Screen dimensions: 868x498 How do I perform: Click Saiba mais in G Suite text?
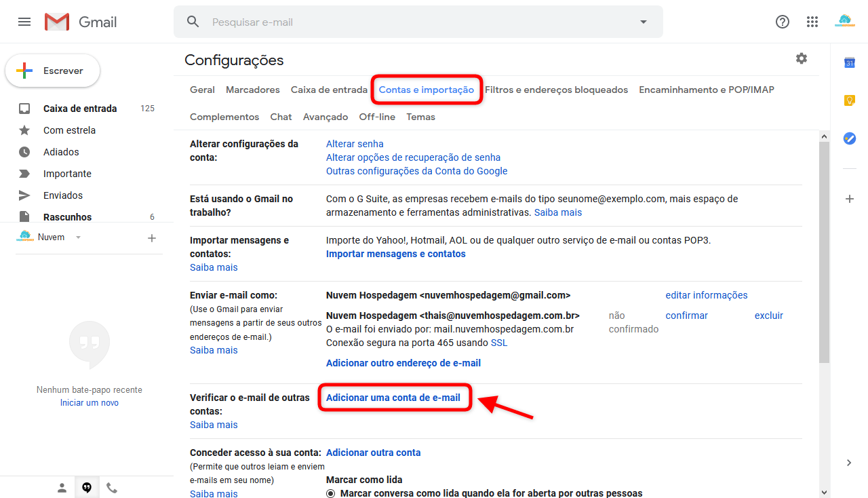click(558, 212)
